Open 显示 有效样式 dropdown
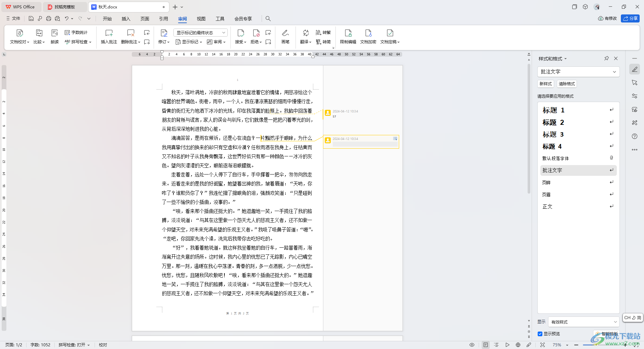The width and height of the screenshot is (644, 349). (x=583, y=322)
